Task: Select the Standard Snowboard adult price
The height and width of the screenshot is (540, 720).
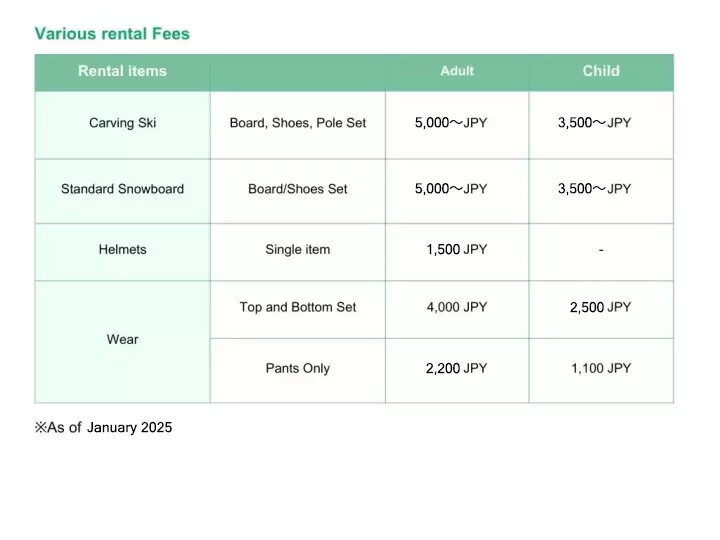Action: 451,189
